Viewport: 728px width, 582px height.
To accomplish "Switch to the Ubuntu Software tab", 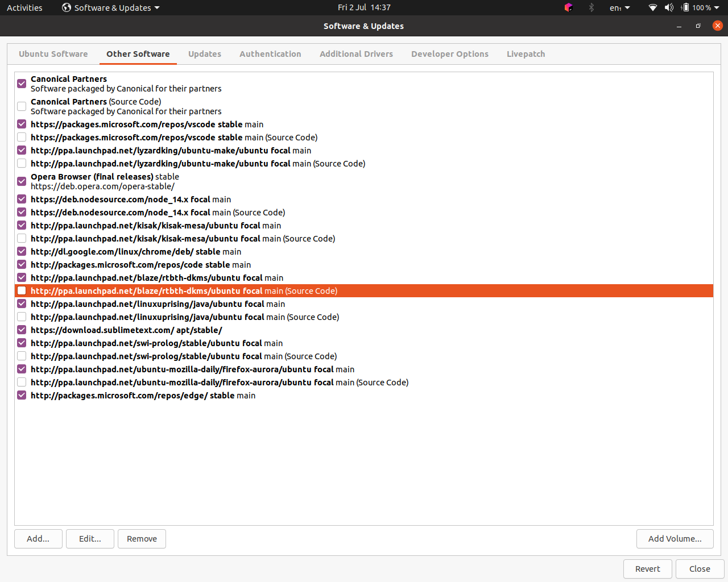I will pyautogui.click(x=53, y=54).
